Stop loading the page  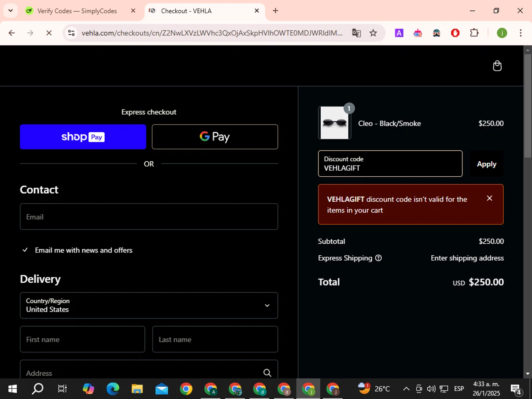[49, 33]
